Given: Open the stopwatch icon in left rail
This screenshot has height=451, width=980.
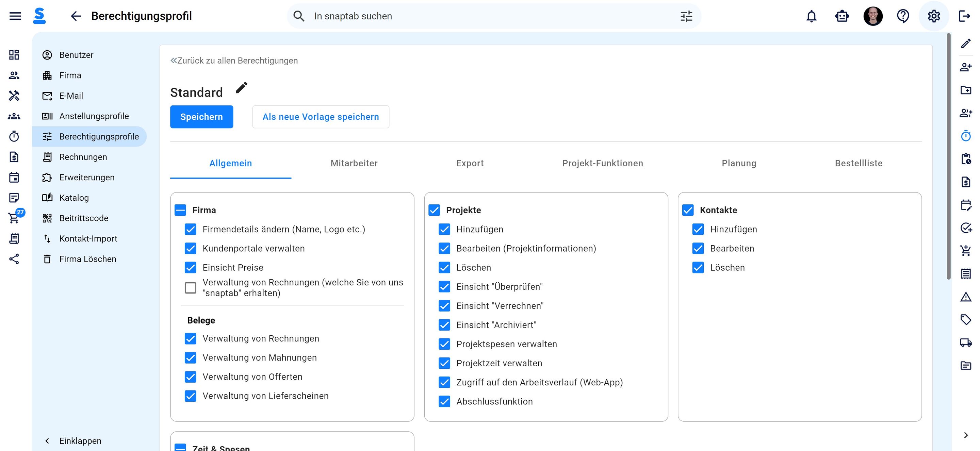Looking at the screenshot, I should pos(14,136).
